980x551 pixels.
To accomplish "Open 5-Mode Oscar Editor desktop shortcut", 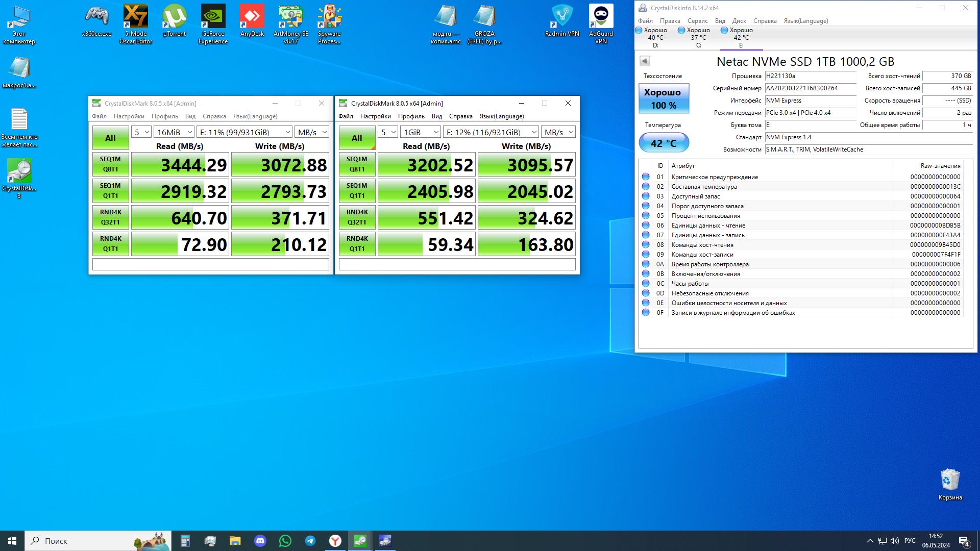I will point(136,24).
